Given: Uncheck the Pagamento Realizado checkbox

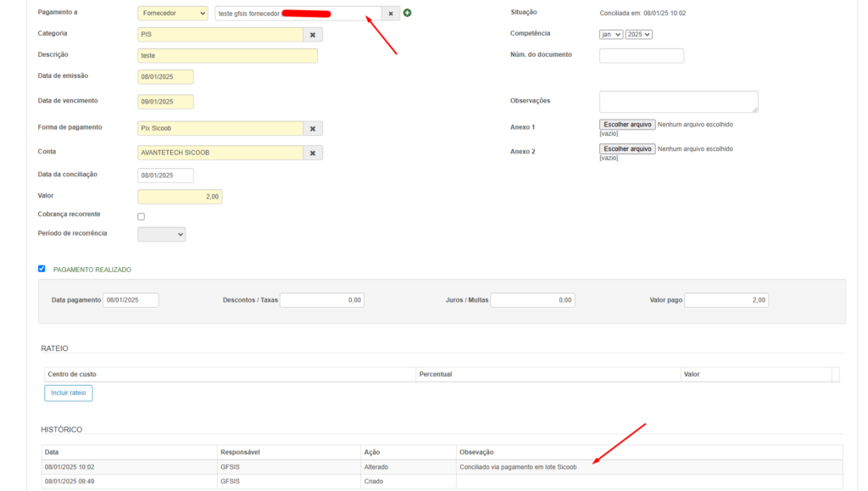Looking at the screenshot, I should [42, 269].
